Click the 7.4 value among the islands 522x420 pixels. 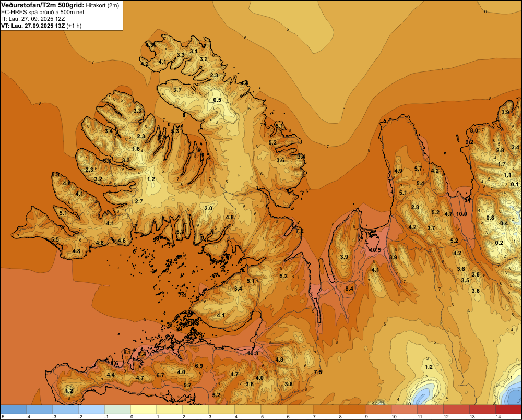[x=182, y=295]
